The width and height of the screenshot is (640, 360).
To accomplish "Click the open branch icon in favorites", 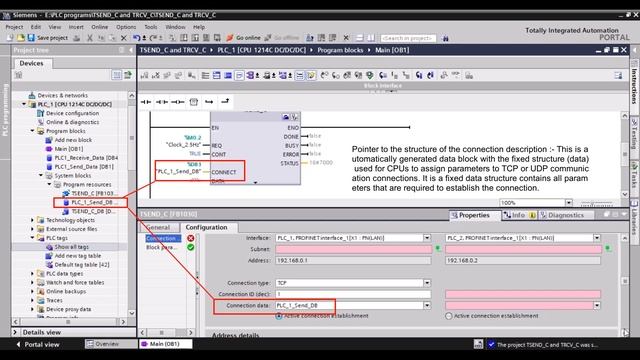I will [x=209, y=102].
